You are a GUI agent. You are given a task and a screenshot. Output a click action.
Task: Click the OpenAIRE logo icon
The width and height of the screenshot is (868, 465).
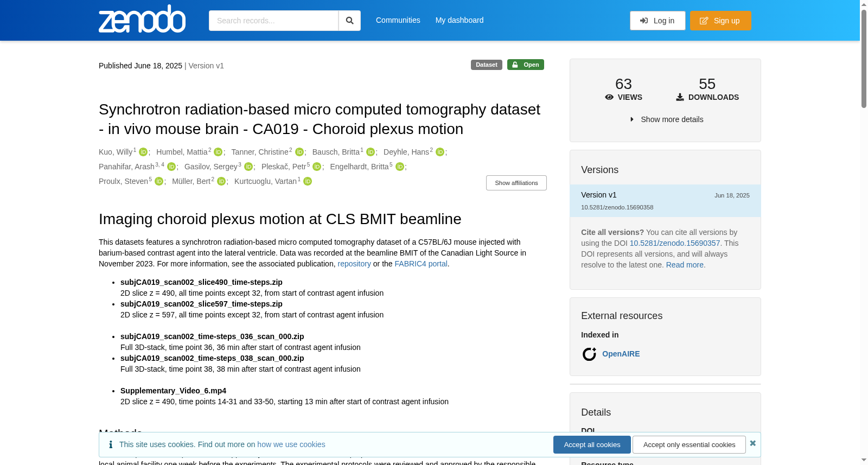[x=589, y=354]
